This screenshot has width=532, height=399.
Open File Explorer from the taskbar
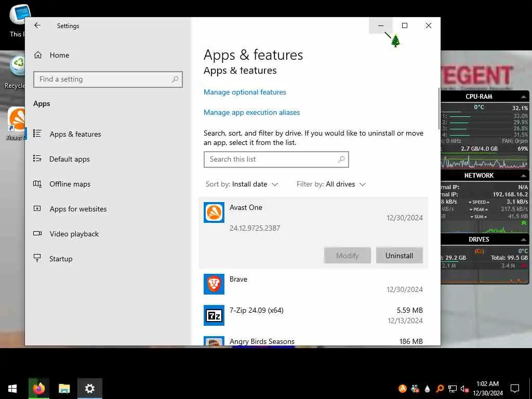[x=64, y=389]
